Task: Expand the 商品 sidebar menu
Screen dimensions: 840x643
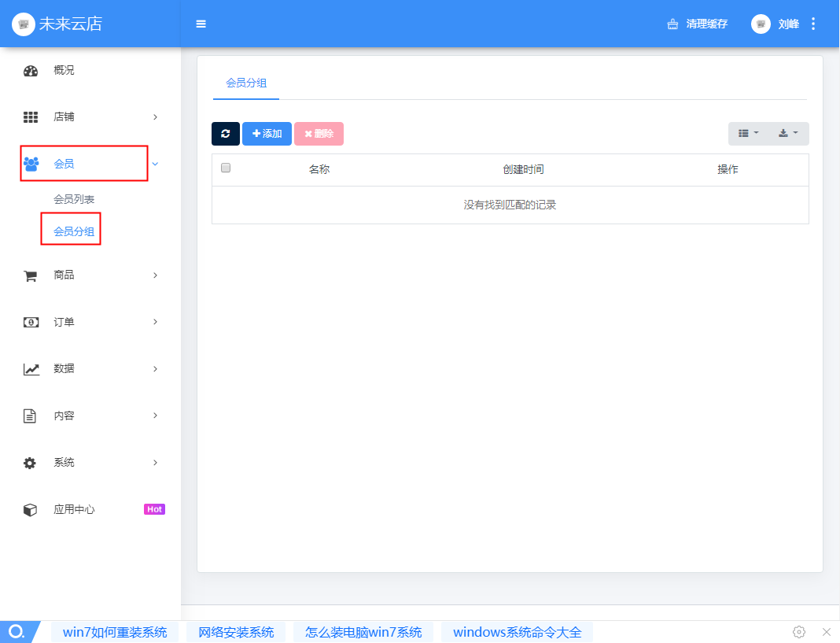Action: coord(90,275)
